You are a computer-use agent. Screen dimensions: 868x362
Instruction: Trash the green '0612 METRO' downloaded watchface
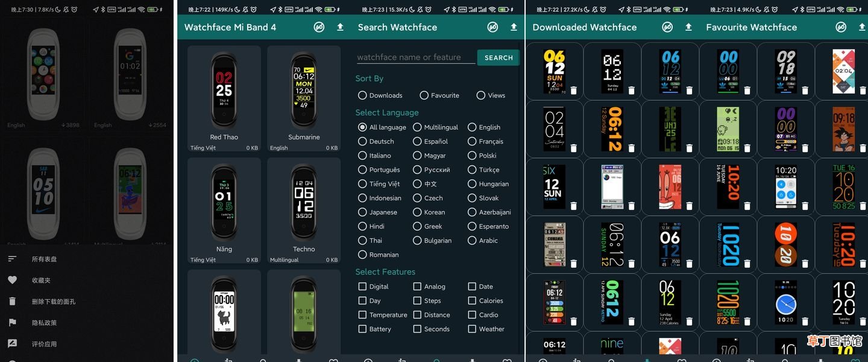(x=632, y=322)
